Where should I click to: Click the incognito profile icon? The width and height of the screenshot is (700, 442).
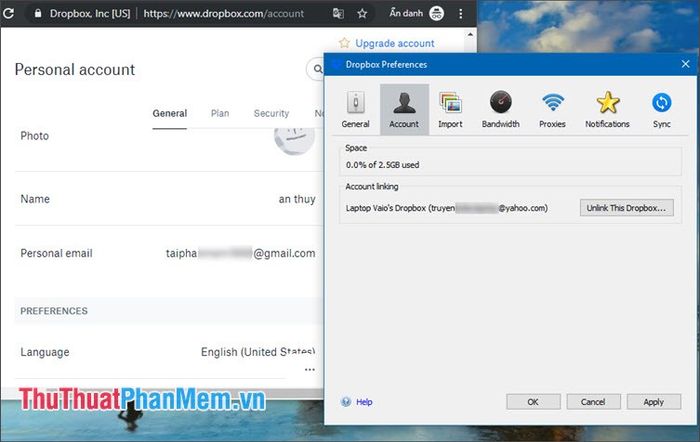click(x=437, y=13)
